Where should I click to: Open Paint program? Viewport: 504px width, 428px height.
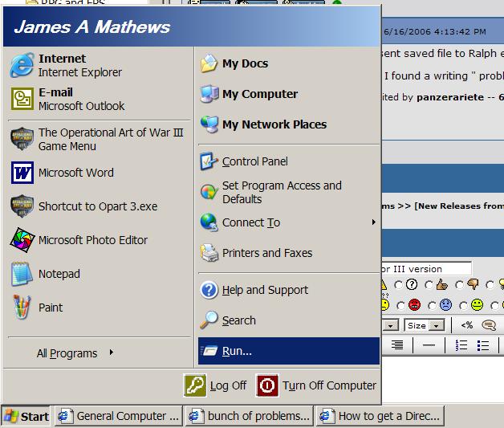pyautogui.click(x=100, y=308)
